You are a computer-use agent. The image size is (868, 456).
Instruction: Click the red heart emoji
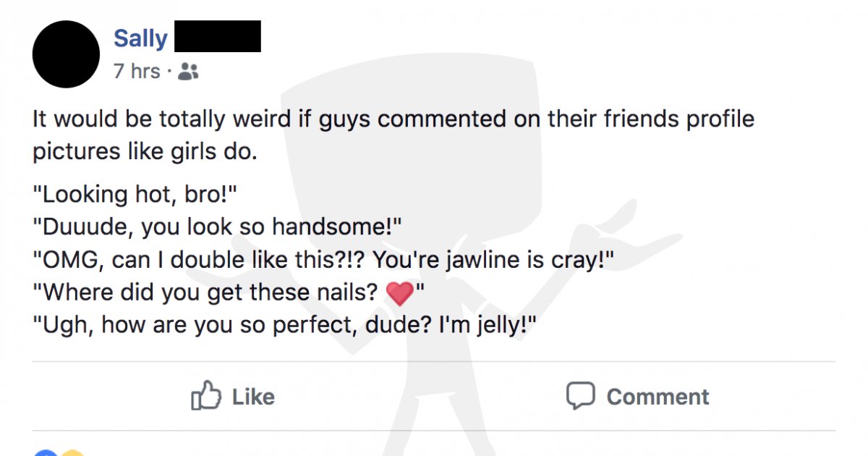[x=400, y=294]
